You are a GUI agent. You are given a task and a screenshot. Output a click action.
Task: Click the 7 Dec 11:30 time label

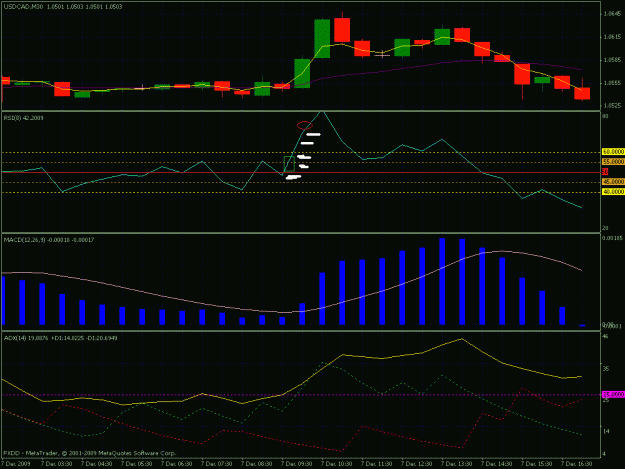point(376,464)
